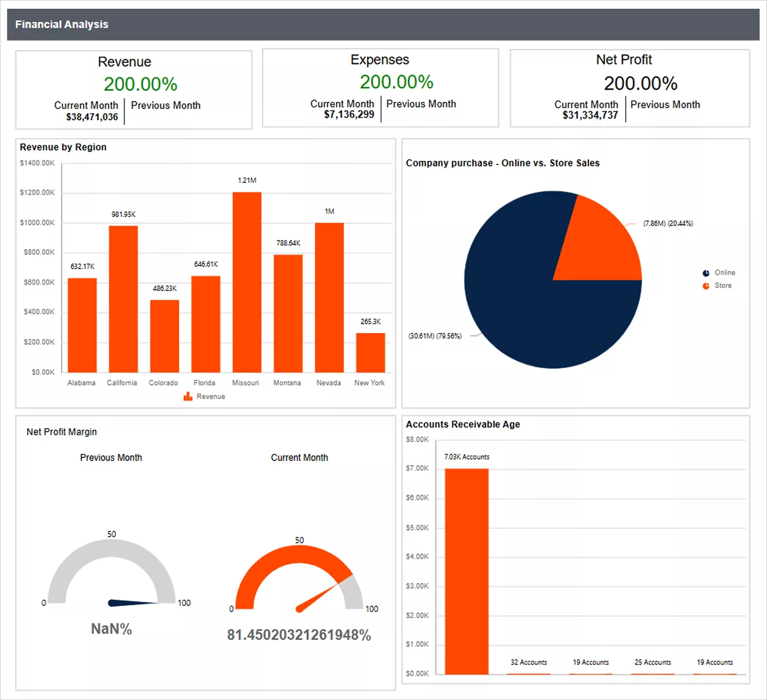This screenshot has height=700, width=767.
Task: Toggle the Store series in the pie legend
Action: pos(722,285)
